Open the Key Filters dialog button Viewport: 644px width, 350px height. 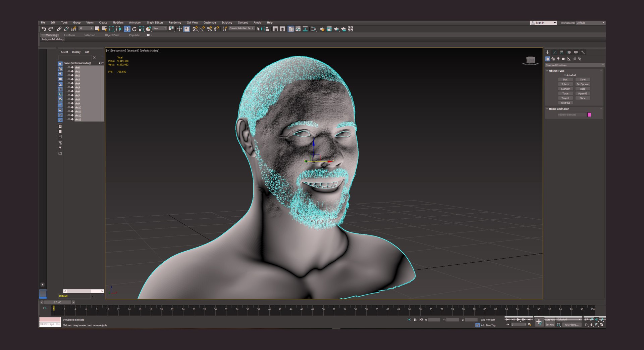pyautogui.click(x=572, y=324)
